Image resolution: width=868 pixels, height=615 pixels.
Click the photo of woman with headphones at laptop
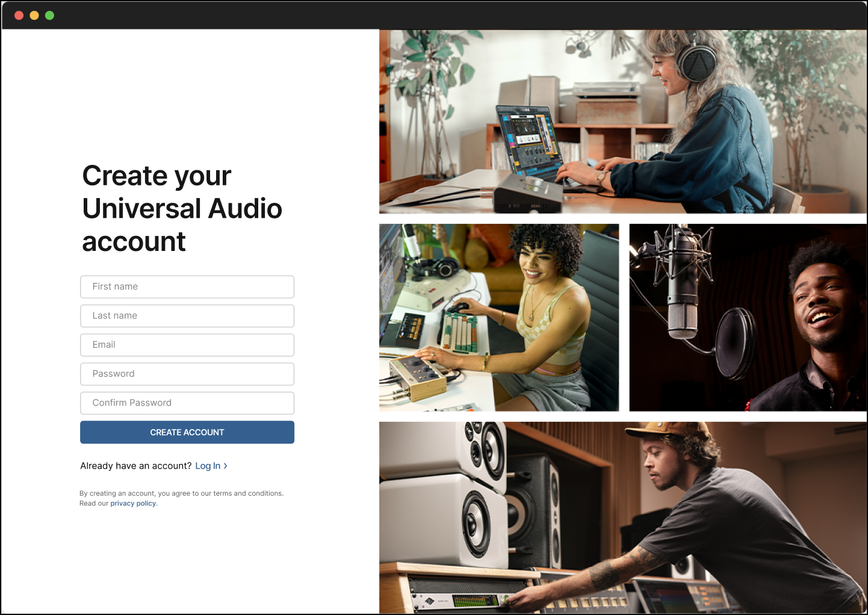(623, 122)
